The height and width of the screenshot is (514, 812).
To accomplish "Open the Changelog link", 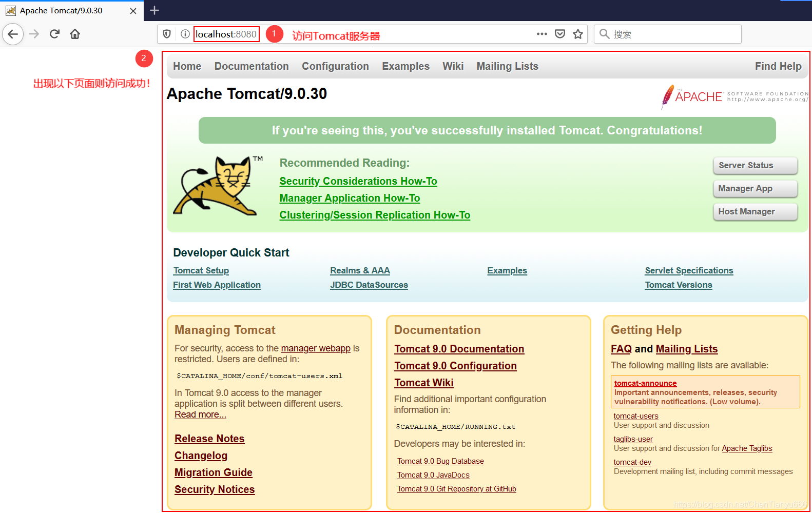I will point(201,456).
